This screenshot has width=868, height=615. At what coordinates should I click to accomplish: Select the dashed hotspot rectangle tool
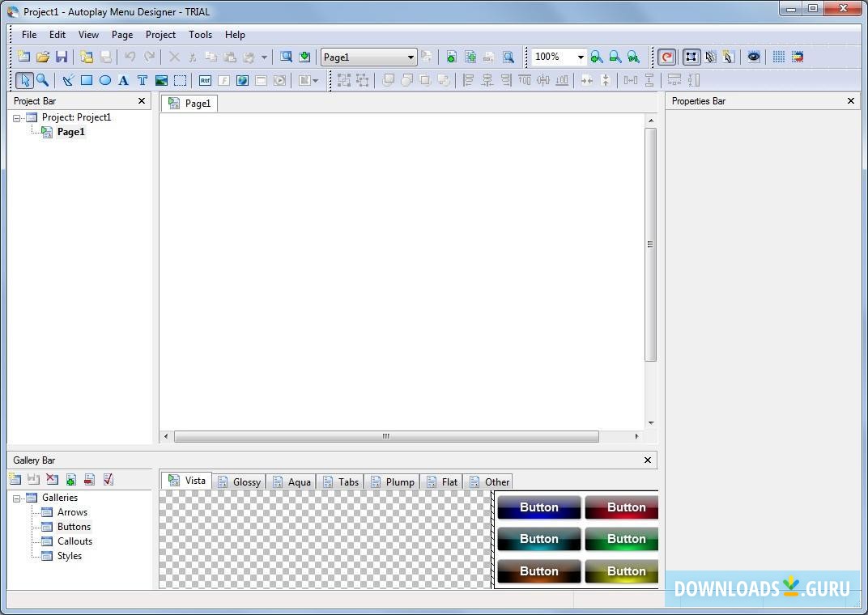point(180,80)
